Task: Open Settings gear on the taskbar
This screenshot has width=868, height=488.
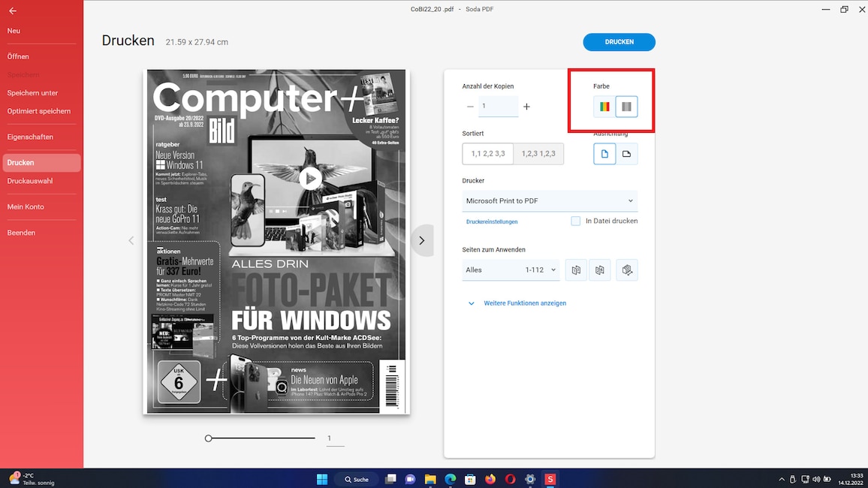Action: click(x=530, y=479)
